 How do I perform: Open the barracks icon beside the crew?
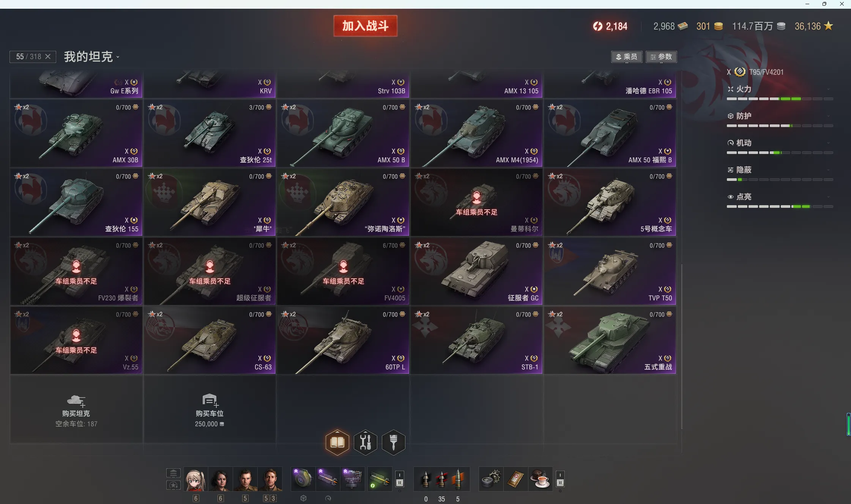point(173,473)
